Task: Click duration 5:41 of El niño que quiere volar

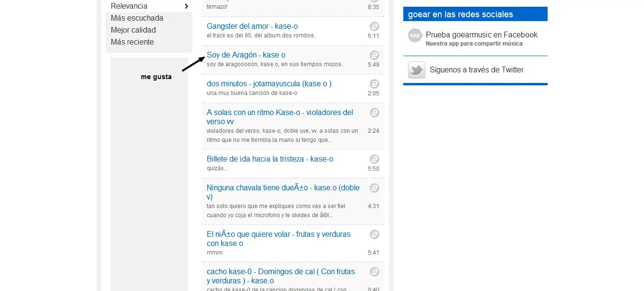Action: 374,253
